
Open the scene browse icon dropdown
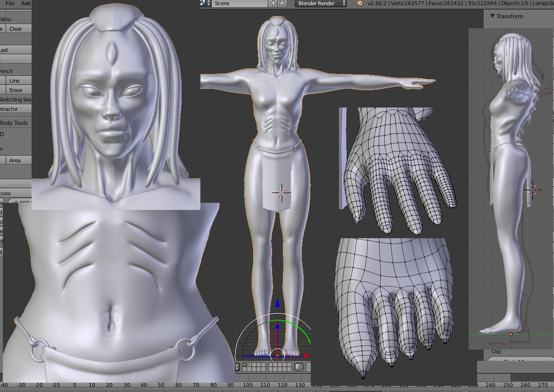click(206, 3)
